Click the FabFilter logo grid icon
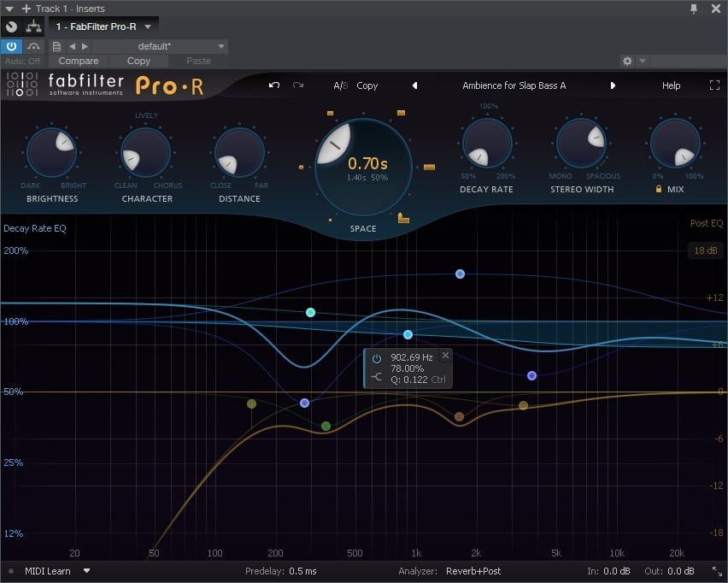 point(22,84)
